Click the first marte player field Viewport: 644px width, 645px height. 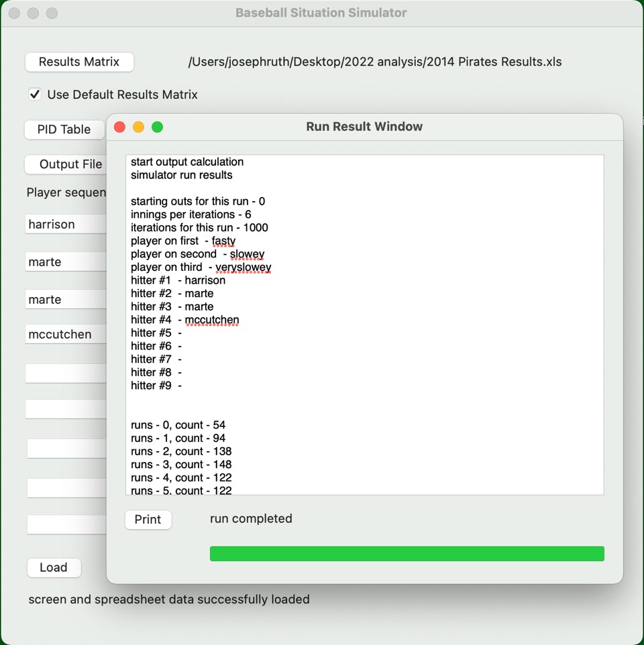point(66,261)
